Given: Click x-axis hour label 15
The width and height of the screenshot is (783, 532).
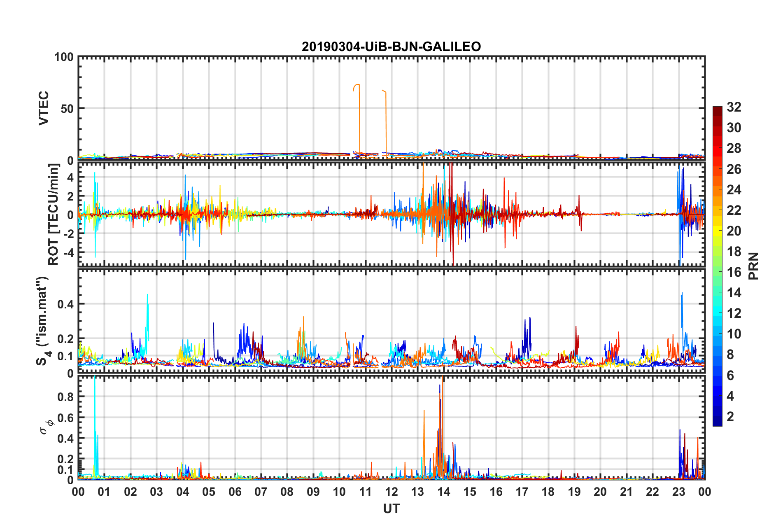Looking at the screenshot, I should [470, 492].
